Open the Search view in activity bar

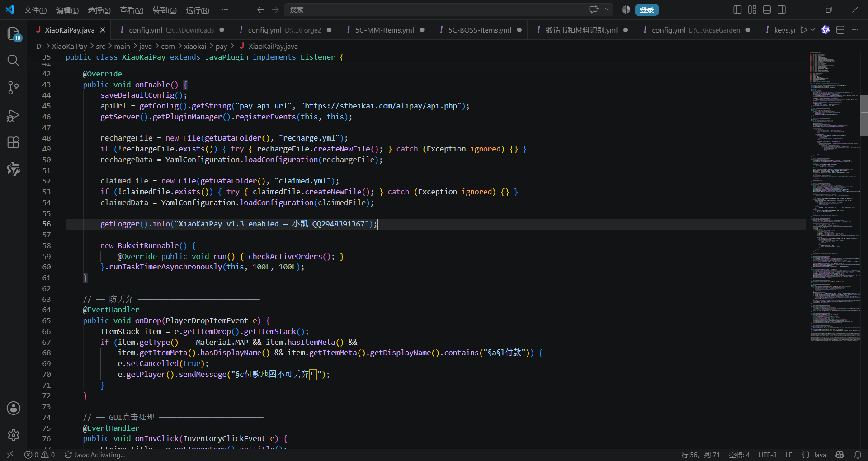click(14, 61)
